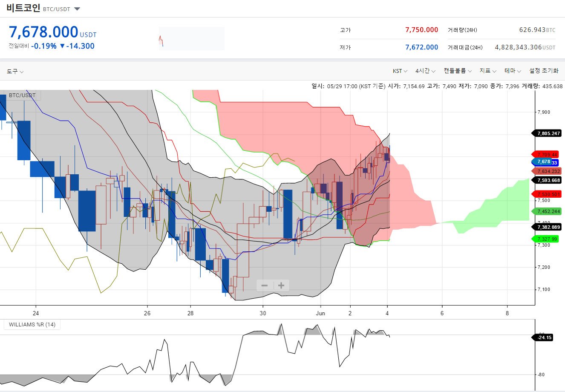Click the 7,200 price axis tick

point(544,268)
